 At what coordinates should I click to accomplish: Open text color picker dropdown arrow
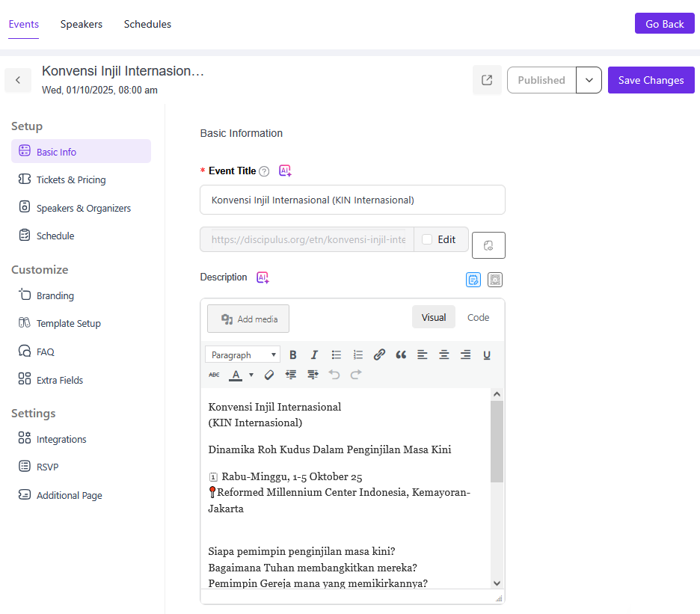click(251, 375)
